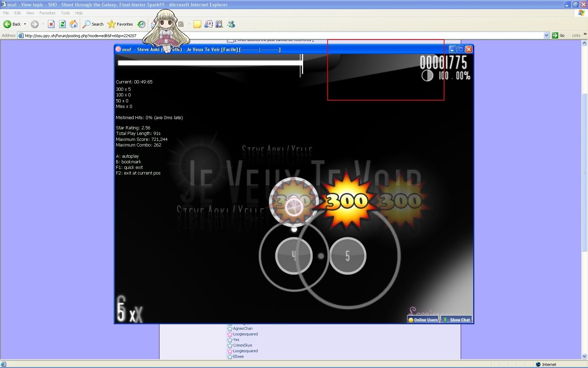Click the 'F1: quick exit' hint text

pos(129,167)
